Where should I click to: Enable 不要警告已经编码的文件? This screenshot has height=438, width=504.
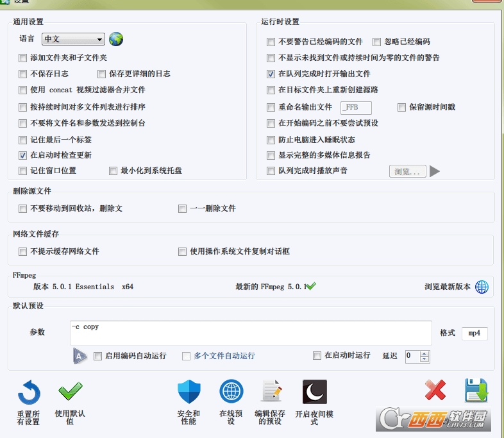271,42
